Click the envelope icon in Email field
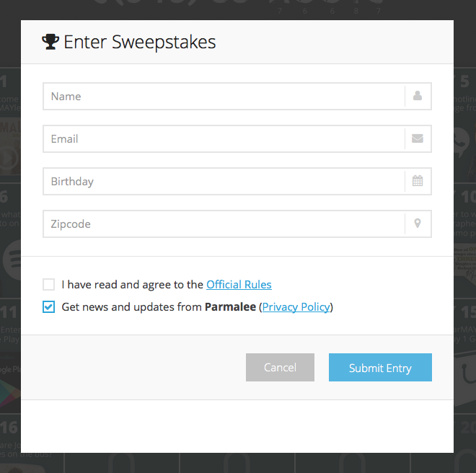 click(418, 138)
